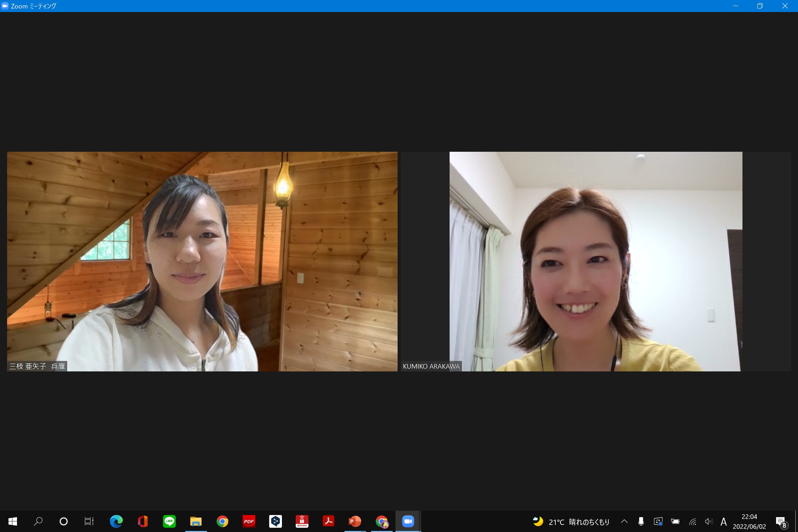Viewport: 798px width, 532px height.
Task: Click Show Desktop sliver at taskbar end
Action: click(x=796, y=521)
